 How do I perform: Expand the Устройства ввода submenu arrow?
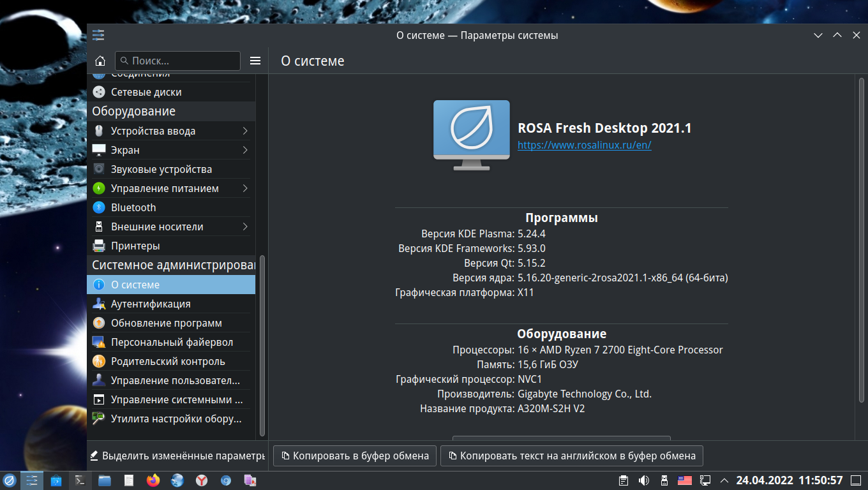point(245,131)
